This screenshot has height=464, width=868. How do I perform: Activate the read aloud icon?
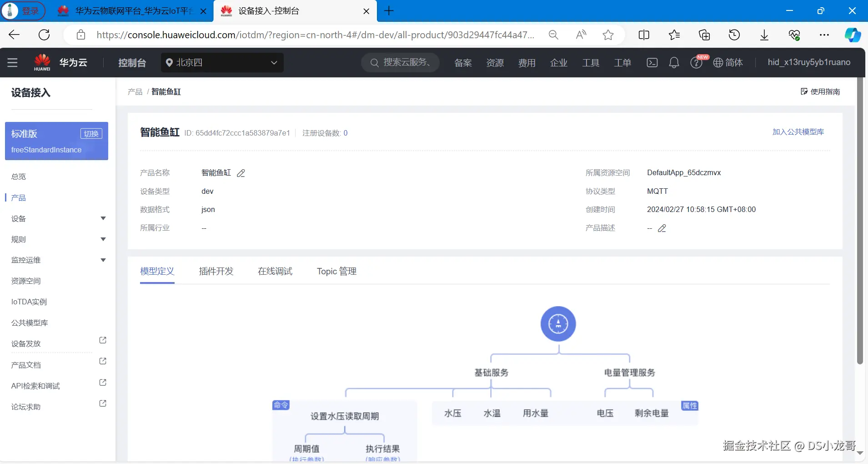pyautogui.click(x=581, y=35)
